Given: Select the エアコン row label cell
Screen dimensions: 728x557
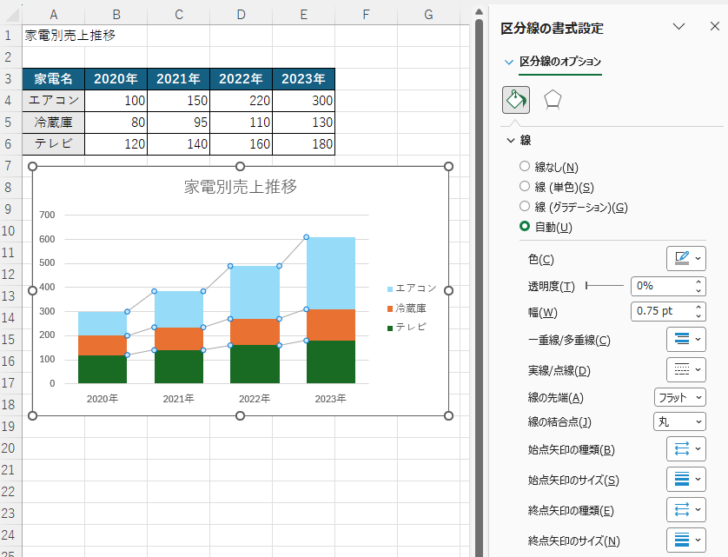Looking at the screenshot, I should (x=53, y=100).
